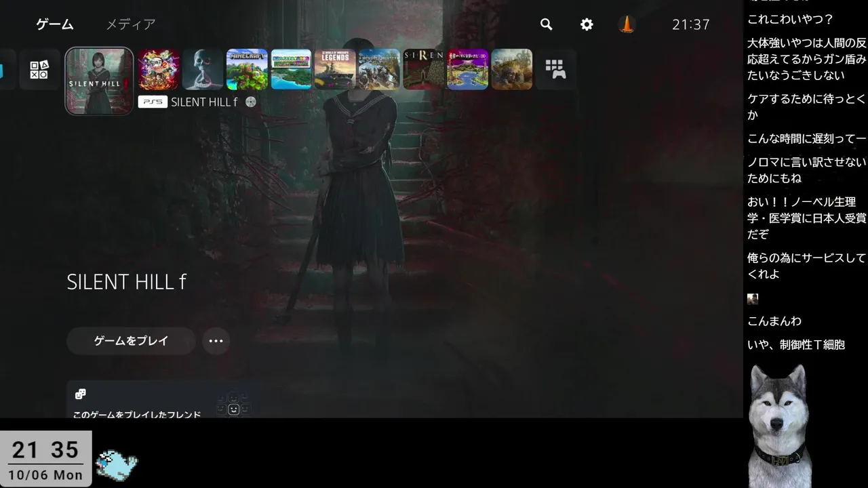This screenshot has height=488, width=868.
Task: Select the Demon Slayer anime game tile
Action: [159, 69]
